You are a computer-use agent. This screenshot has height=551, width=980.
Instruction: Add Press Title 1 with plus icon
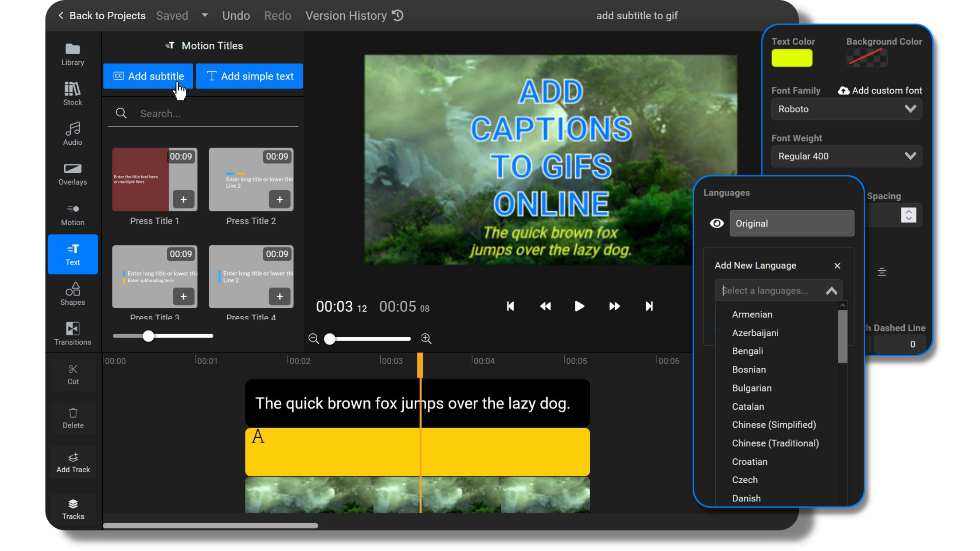[183, 199]
